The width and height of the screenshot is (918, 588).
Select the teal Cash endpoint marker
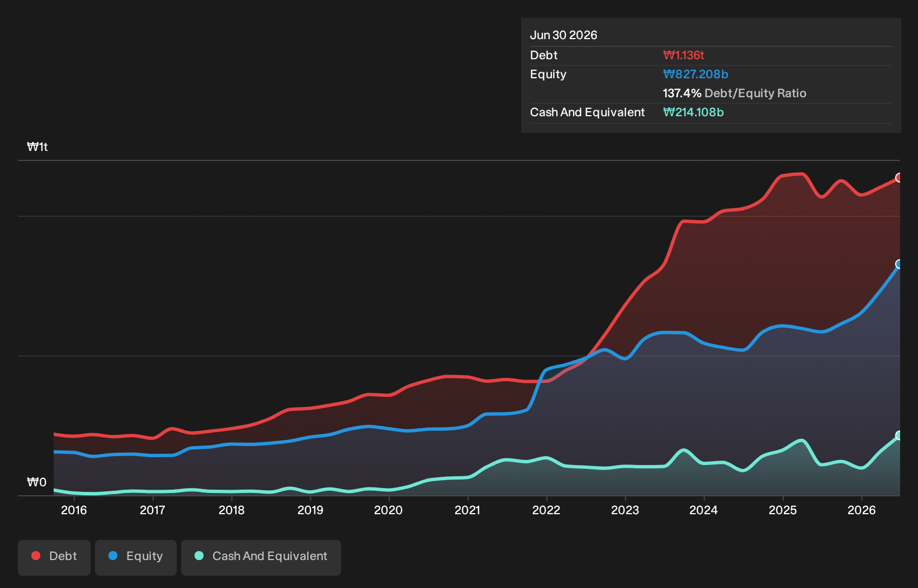click(x=899, y=435)
